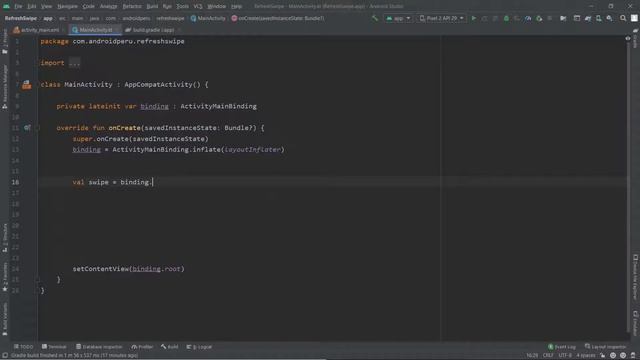The width and height of the screenshot is (640, 360).
Task: Click the user account icon at toolbar end
Action: (634, 18)
